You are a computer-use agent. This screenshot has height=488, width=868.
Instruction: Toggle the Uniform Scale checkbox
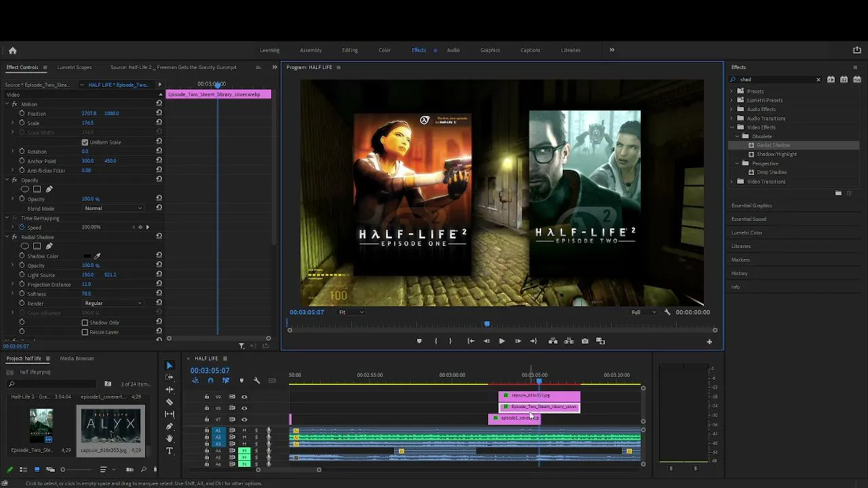tap(85, 142)
